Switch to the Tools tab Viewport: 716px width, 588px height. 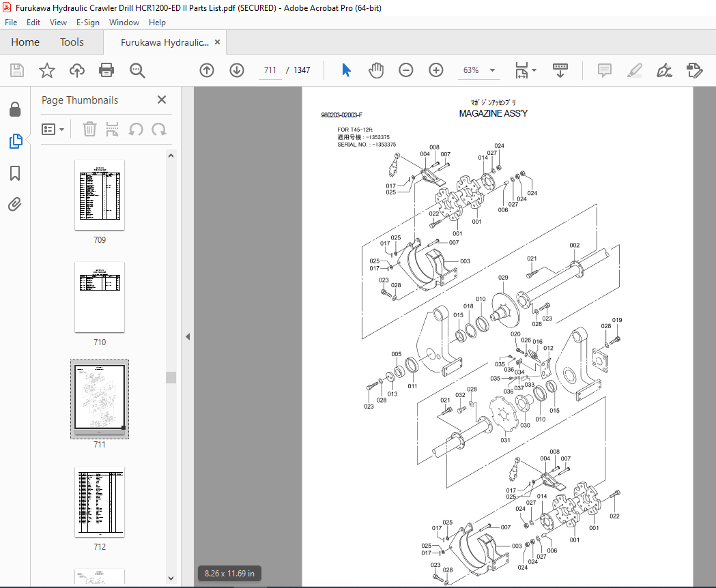pos(72,42)
